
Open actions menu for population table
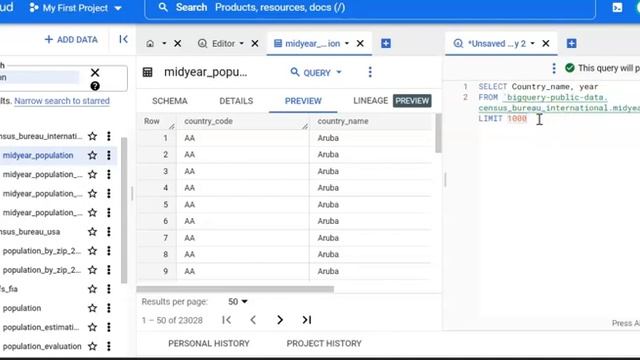point(109,308)
